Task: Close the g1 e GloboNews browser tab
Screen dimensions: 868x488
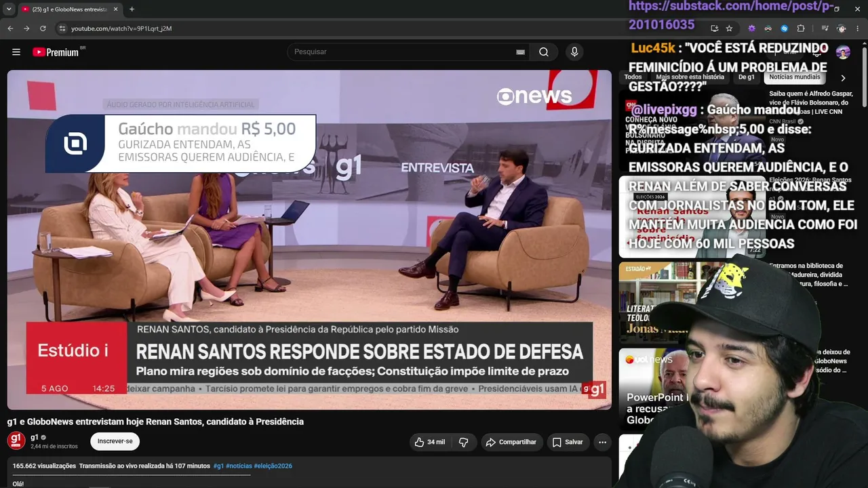Action: tap(116, 9)
